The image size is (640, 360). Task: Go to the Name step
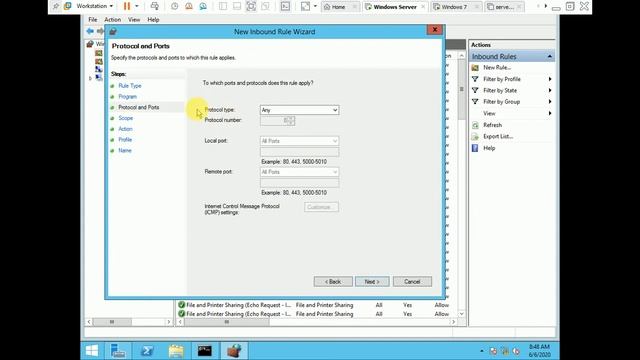(x=125, y=151)
